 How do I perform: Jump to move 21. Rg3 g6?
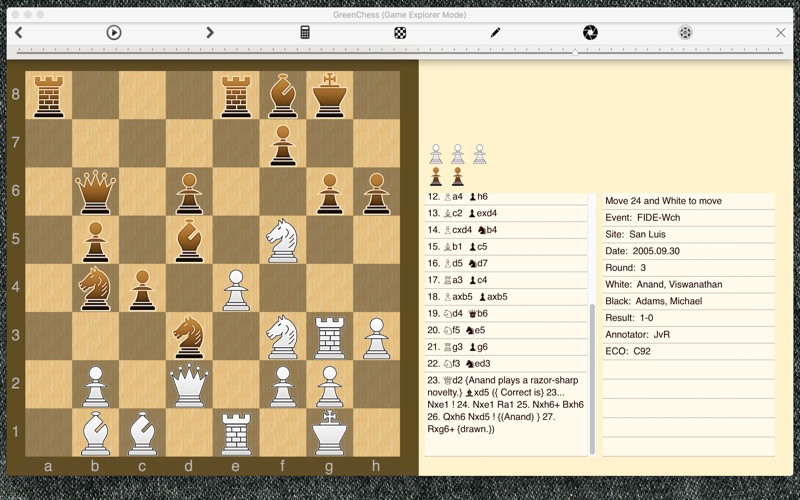click(x=506, y=347)
